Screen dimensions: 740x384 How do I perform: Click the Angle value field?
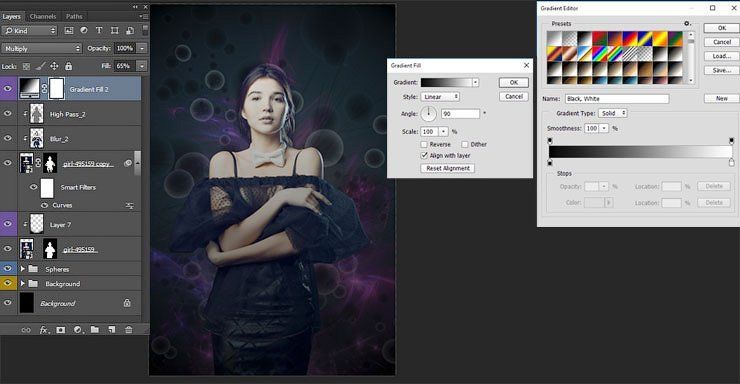click(x=460, y=114)
